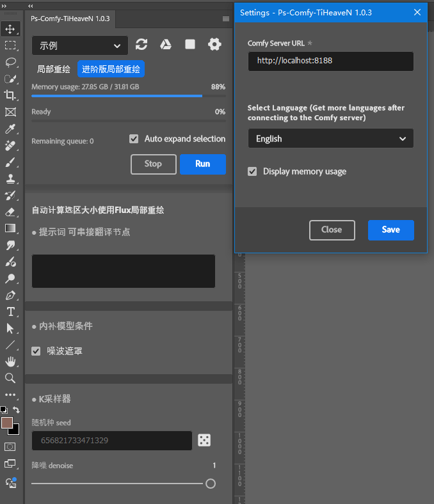Screen dimensions: 434x504
Task: Select the Spot Healing Brush tool
Action: click(10, 145)
